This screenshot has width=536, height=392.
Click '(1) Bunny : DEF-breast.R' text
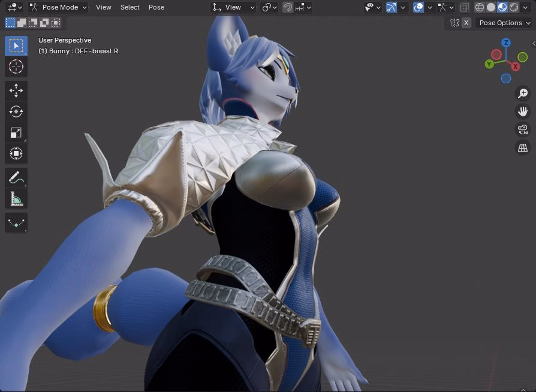pyautogui.click(x=79, y=51)
